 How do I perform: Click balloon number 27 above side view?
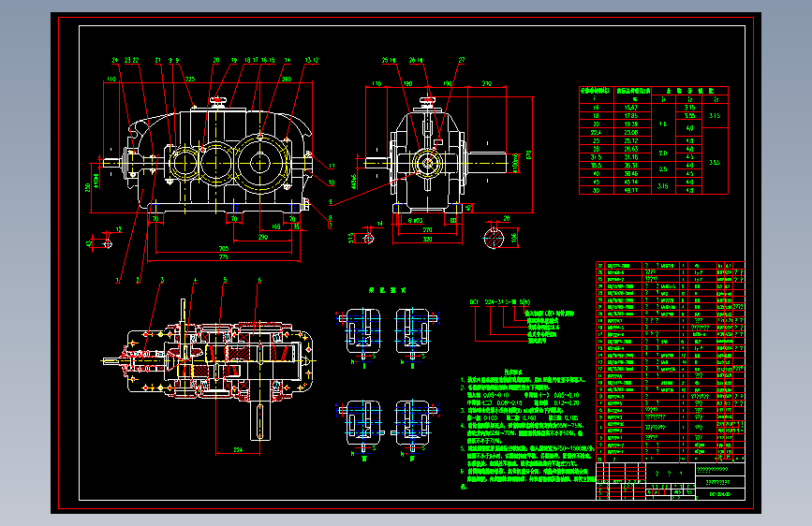[462, 60]
